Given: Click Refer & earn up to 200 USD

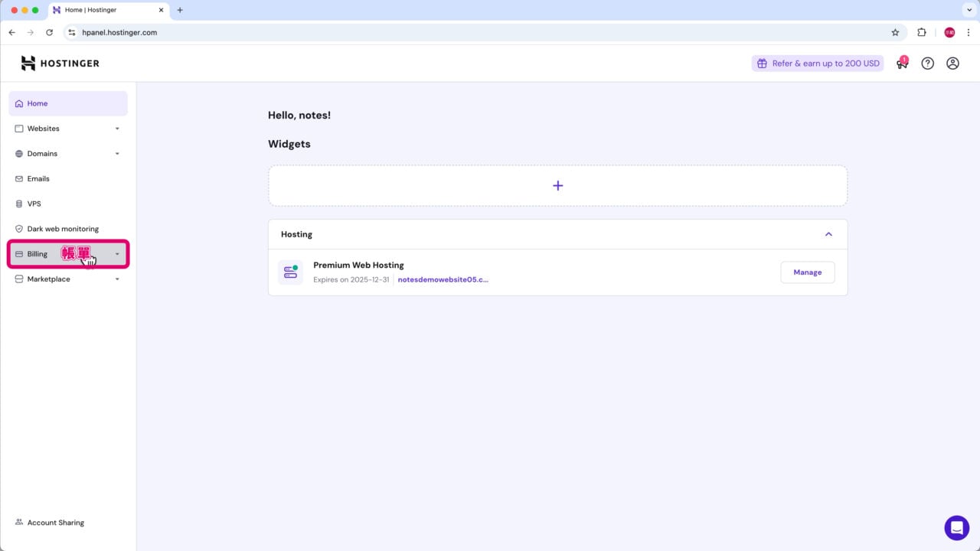Looking at the screenshot, I should [817, 64].
